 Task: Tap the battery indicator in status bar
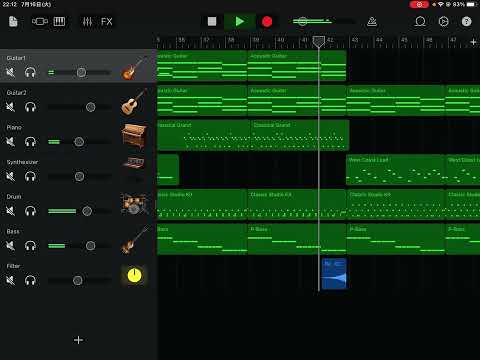point(472,4)
